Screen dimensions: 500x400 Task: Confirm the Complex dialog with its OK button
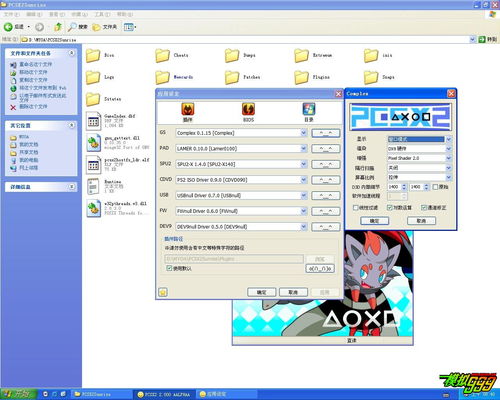coord(374,221)
